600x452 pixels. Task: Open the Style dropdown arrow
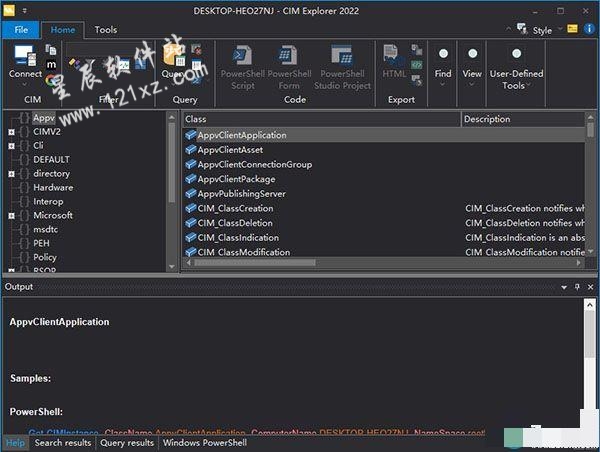(x=560, y=29)
